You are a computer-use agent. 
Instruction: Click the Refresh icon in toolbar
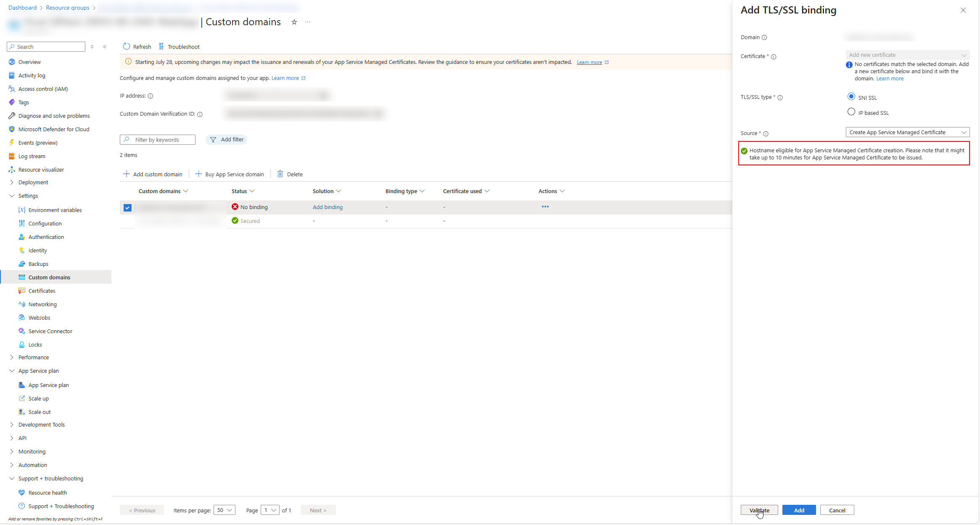127,47
